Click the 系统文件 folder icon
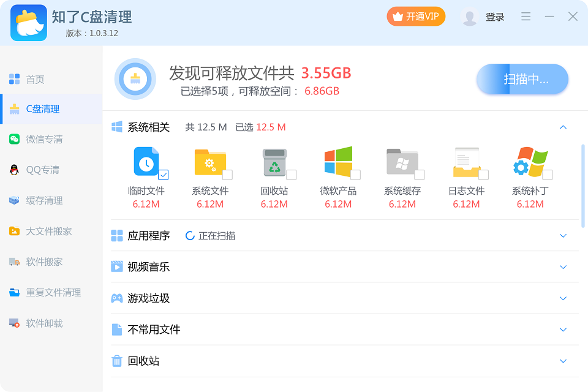This screenshot has height=392, width=588. click(x=210, y=162)
